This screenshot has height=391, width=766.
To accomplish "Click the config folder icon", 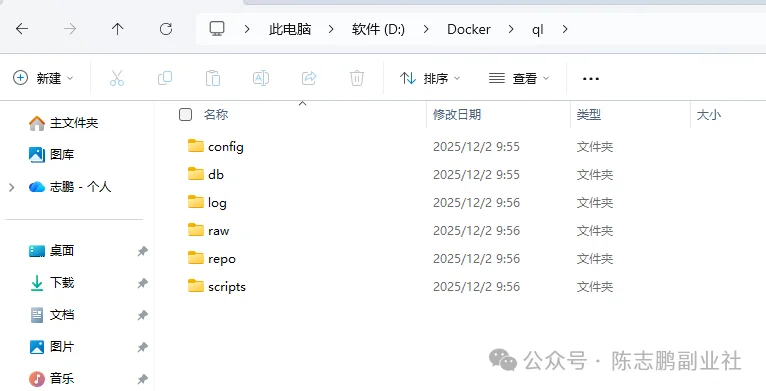I will pos(195,146).
